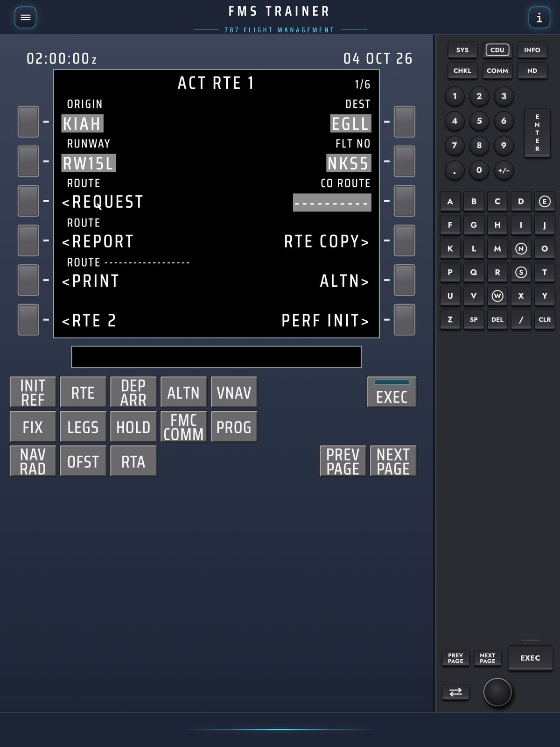This screenshot has width=560, height=747.
Task: Tap the DEP ARR function key
Action: tap(133, 392)
